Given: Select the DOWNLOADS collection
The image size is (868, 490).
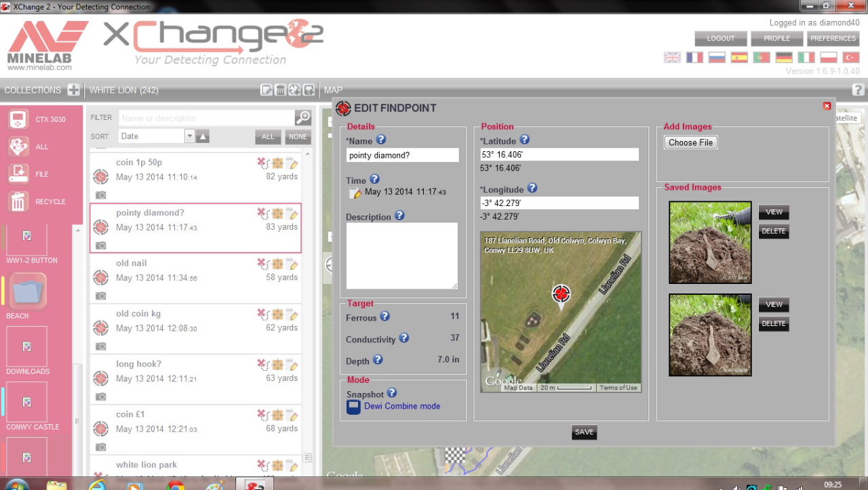Looking at the screenshot, I should click(x=27, y=346).
